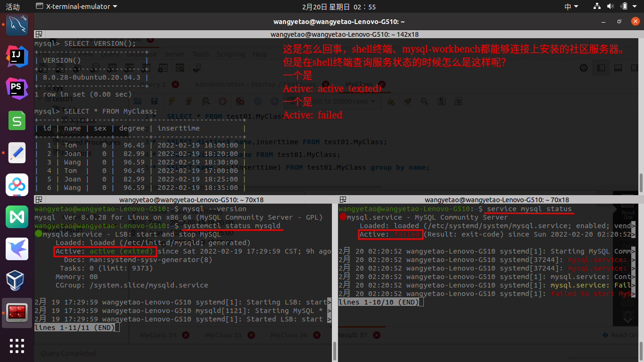
Task: Click 'Docs: man:systemd-sysv-generator(8)' line
Action: (138, 260)
